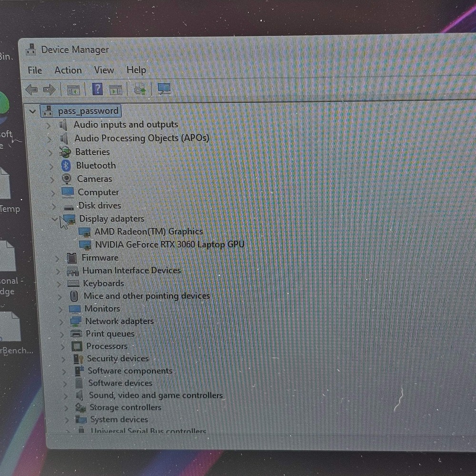Toggle the Show/Hide Console Tree icon
The image size is (476, 476).
[x=73, y=89]
